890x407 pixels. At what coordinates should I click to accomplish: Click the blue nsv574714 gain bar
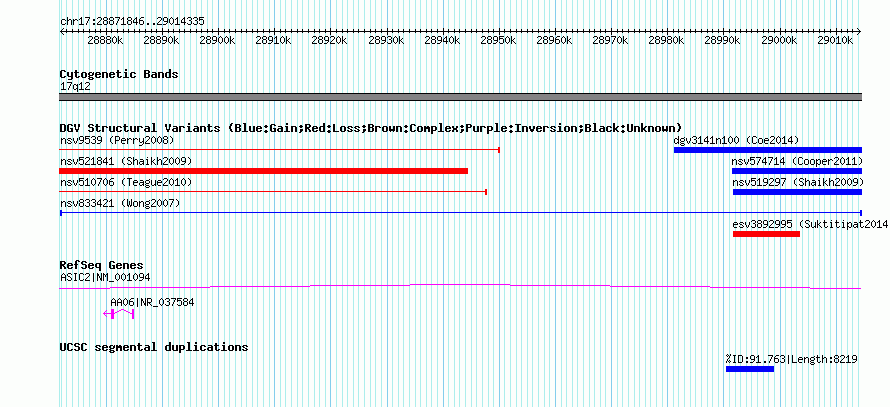tap(797, 171)
